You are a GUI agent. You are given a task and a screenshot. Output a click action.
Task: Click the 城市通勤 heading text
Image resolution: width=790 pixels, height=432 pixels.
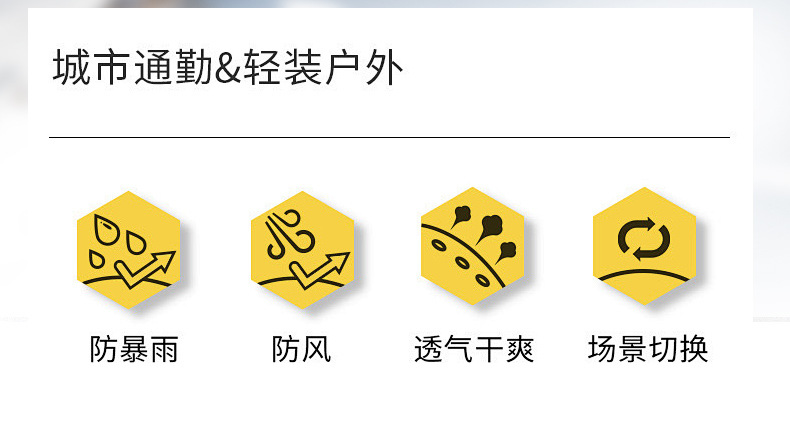[133, 67]
